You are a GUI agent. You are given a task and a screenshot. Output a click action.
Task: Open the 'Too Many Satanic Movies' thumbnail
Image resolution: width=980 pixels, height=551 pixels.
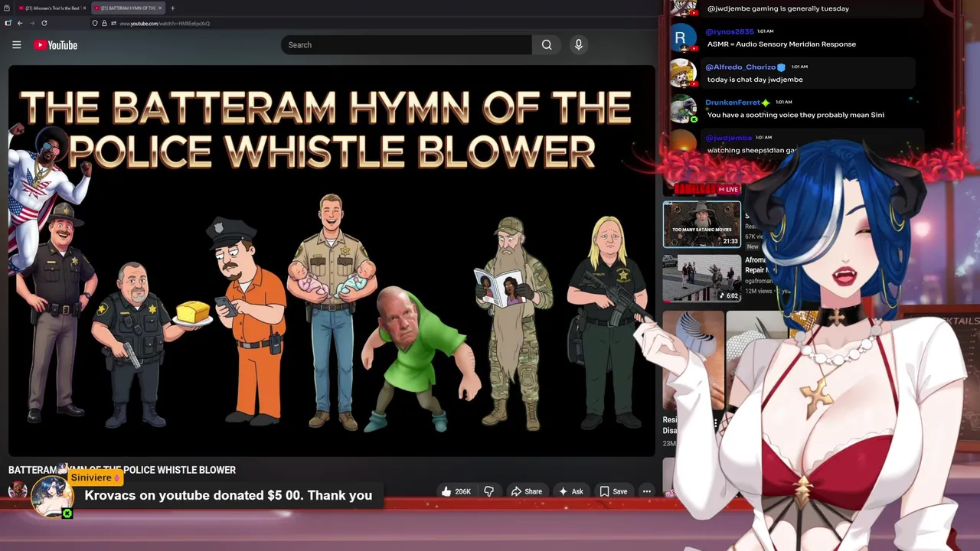tap(702, 224)
